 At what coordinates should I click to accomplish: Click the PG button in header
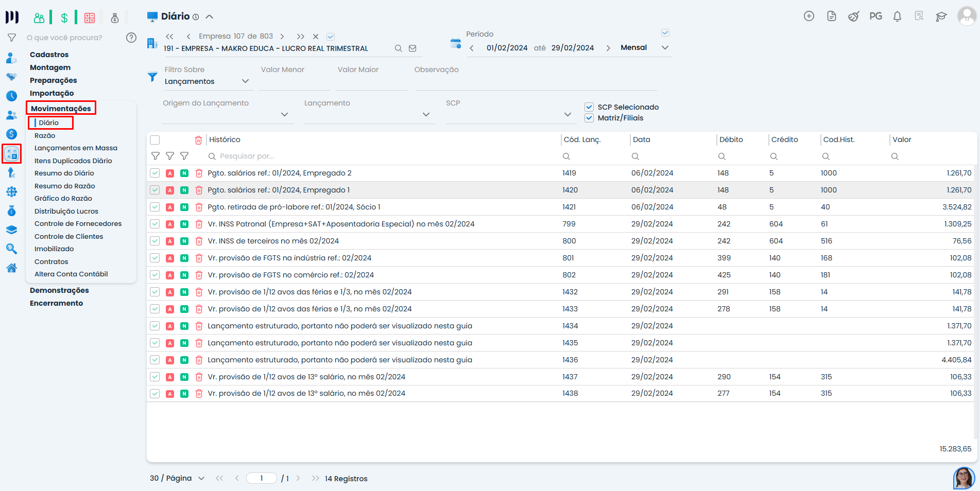coord(875,16)
